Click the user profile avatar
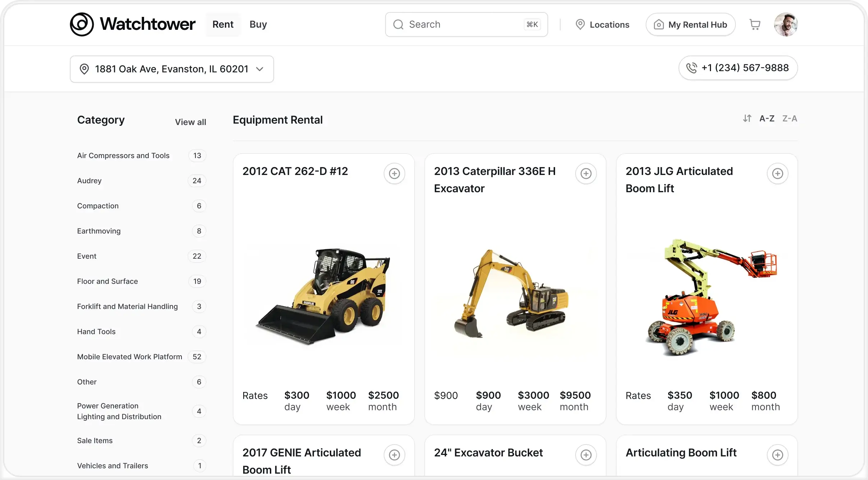Screen dimensions: 868x480 click(x=786, y=24)
